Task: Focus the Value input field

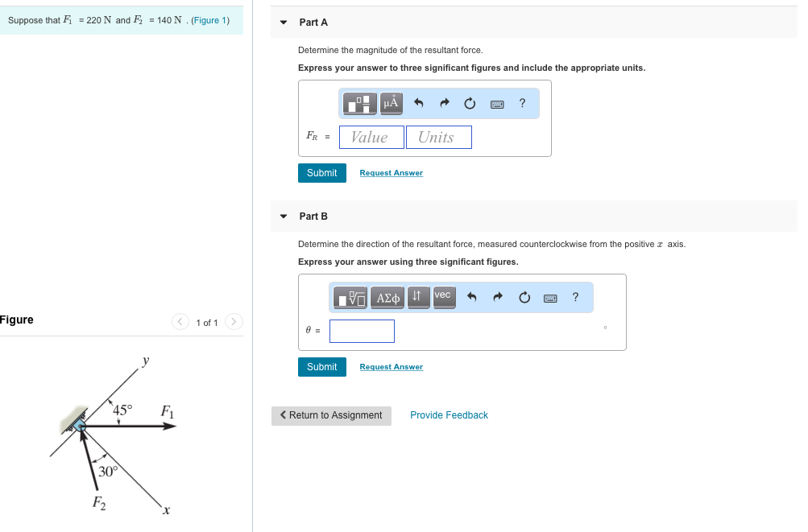Action: [371, 138]
